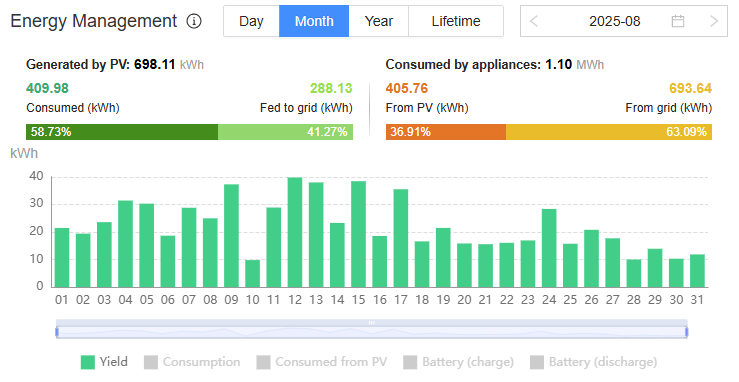Go to next month arrow
Screen dimensions: 739x382
click(714, 21)
